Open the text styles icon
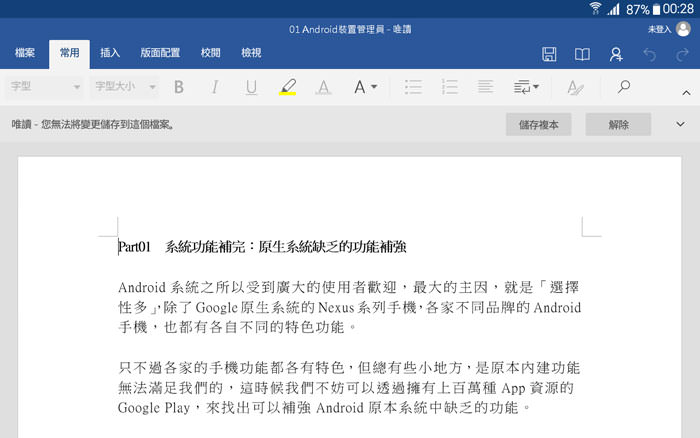Image resolution: width=700 pixels, height=438 pixels. point(575,88)
